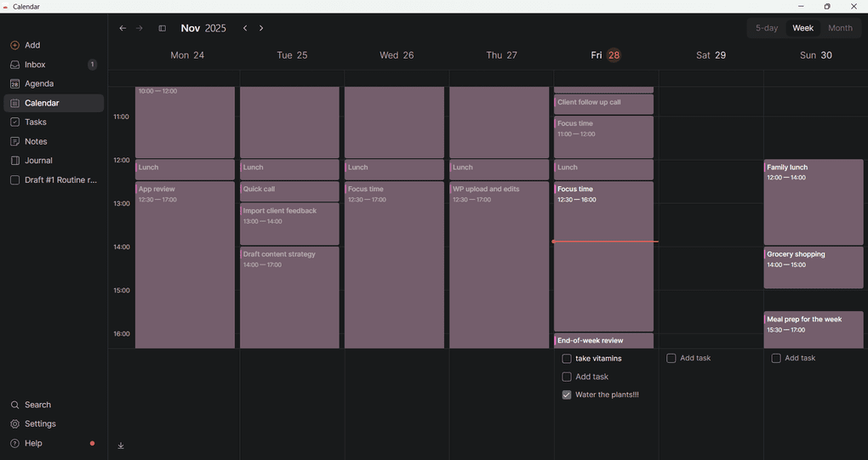Open the Thu 27 day header
The image size is (868, 460).
501,55
